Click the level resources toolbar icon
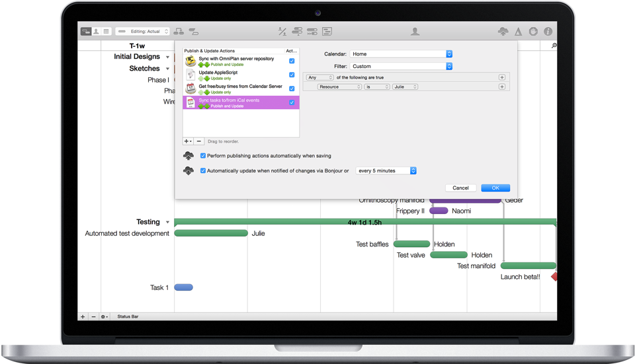Viewport: 635px width, 364px height. 282,32
